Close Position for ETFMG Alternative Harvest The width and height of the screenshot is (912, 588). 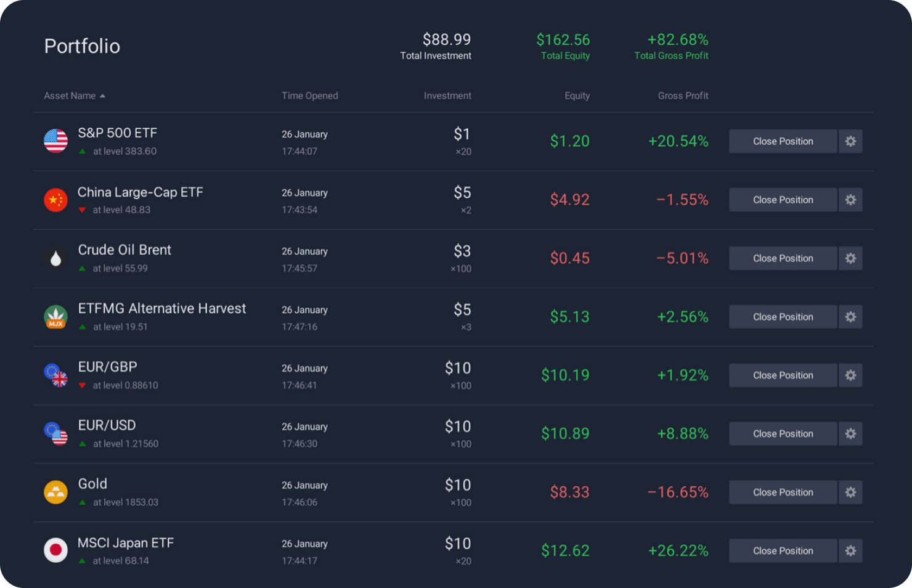pyautogui.click(x=783, y=317)
